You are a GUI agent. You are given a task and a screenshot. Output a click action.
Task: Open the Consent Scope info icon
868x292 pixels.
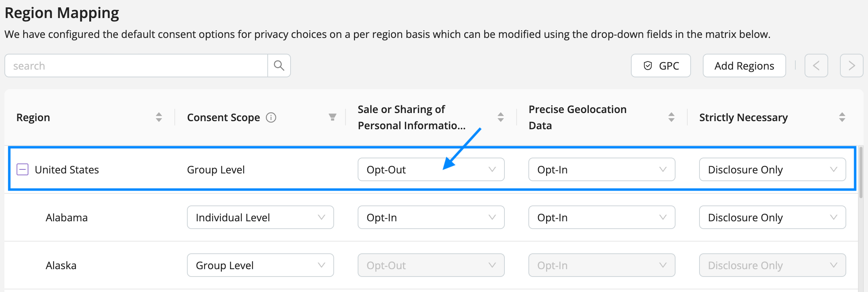(271, 117)
